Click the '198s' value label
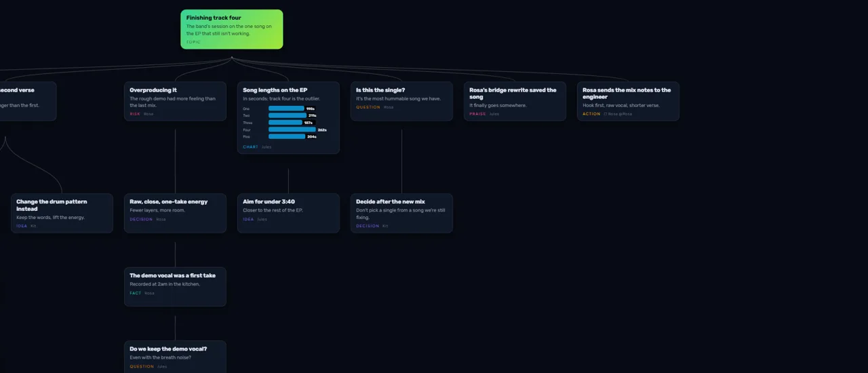Viewport: 868px width, 373px height. (x=310, y=109)
